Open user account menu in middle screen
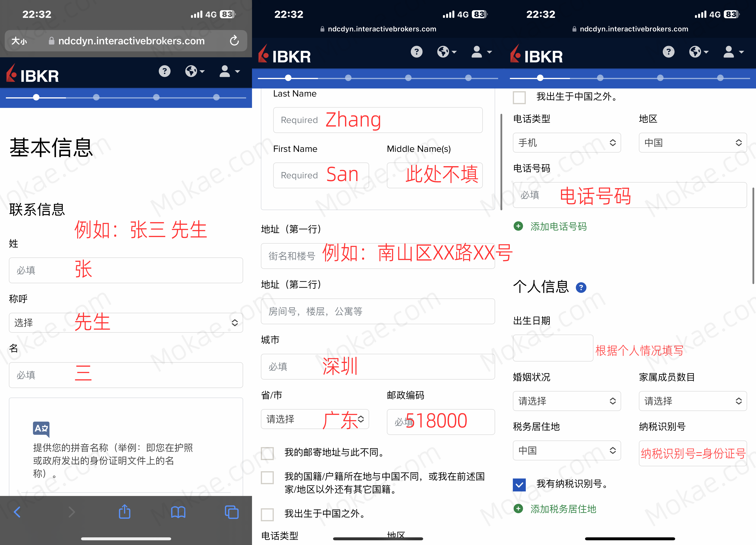This screenshot has width=756, height=545. point(481,52)
